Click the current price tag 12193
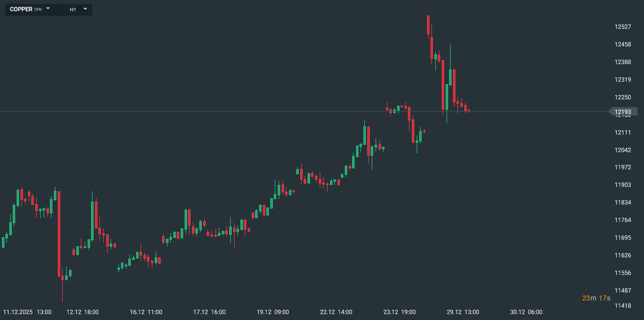Image resolution: width=644 pixels, height=320 pixels. coord(623,112)
